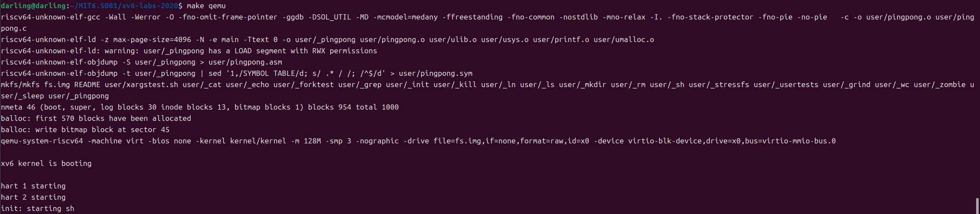Click the 'hart 2 starting' line
Screen dimensions: 980x214
click(x=33, y=197)
